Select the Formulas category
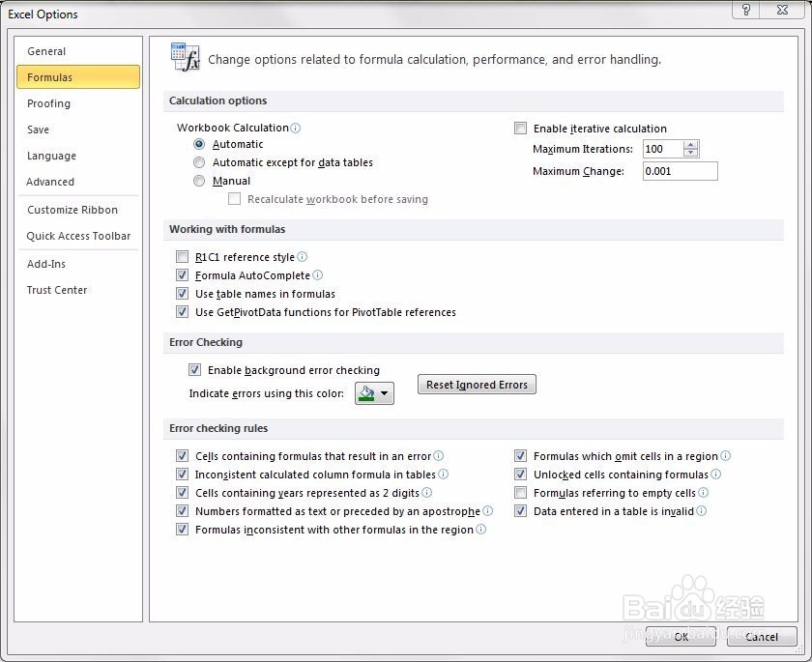 coord(78,77)
